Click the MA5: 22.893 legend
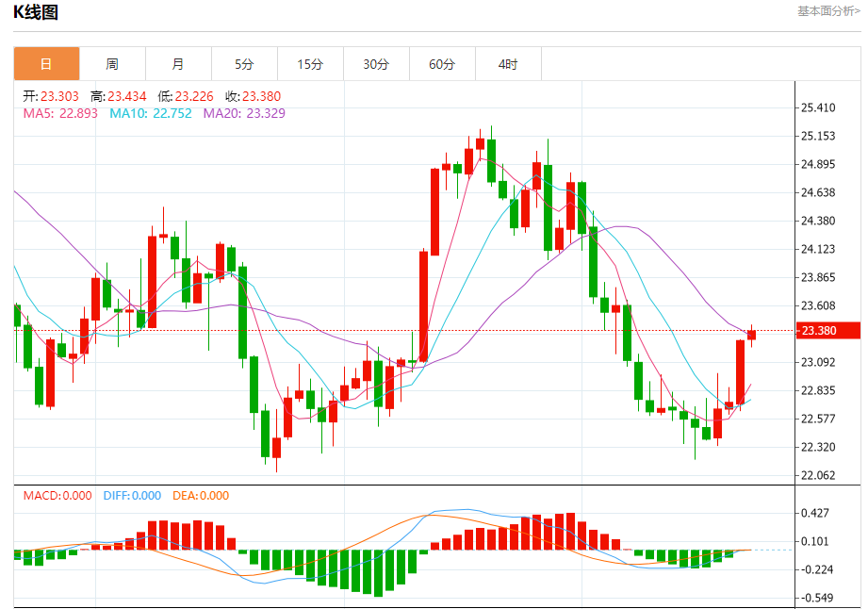This screenshot has height=609, width=868. click(60, 113)
